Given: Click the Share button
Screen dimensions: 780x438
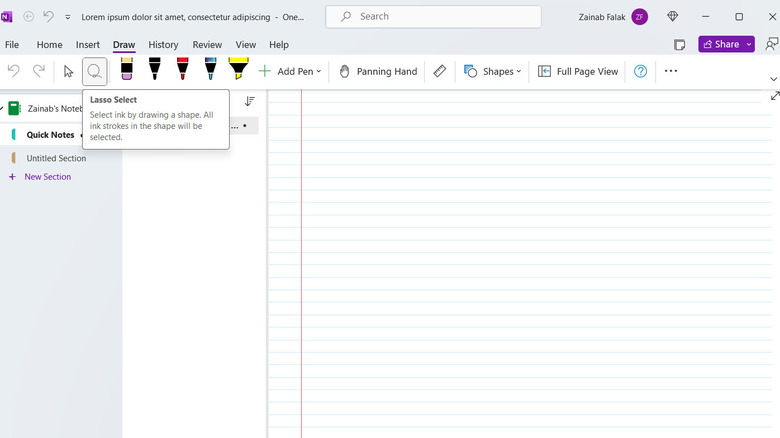Looking at the screenshot, I should click(726, 44).
